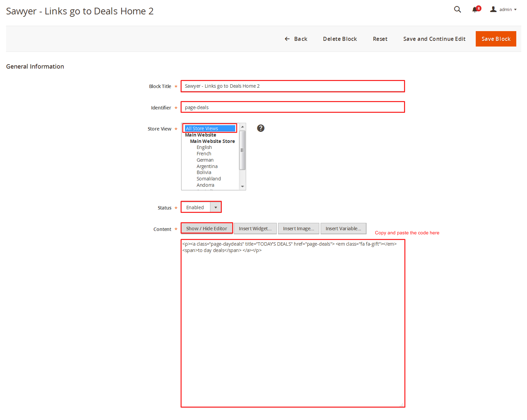Click inside the Content code textarea
The image size is (527, 420).
[x=293, y=323]
